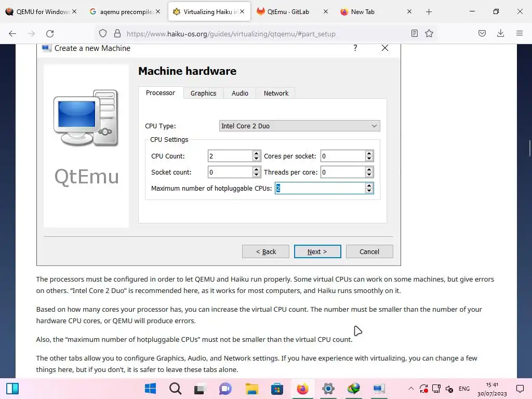Select the Processor tab in Machine hardware
This screenshot has width=532, height=399.
coord(161,93)
